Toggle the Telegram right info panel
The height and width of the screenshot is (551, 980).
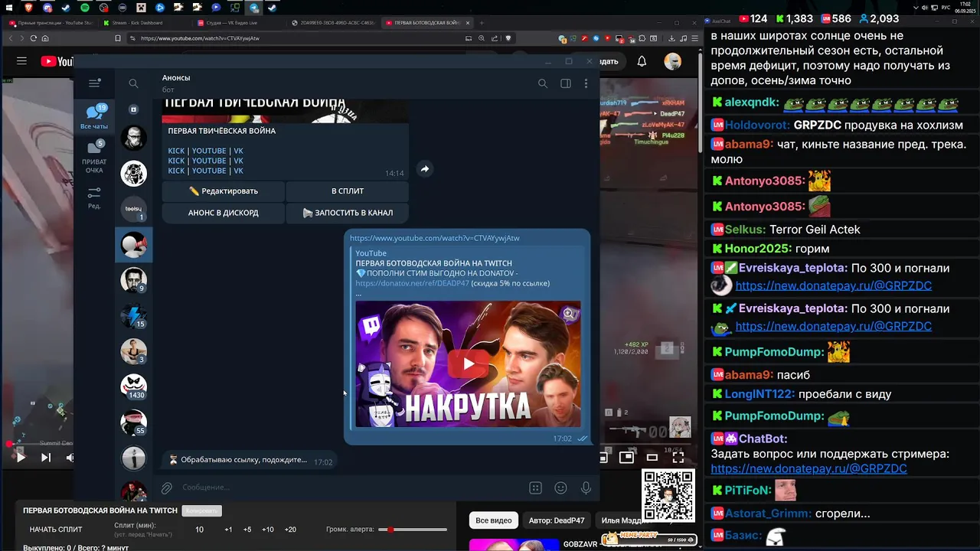click(566, 83)
